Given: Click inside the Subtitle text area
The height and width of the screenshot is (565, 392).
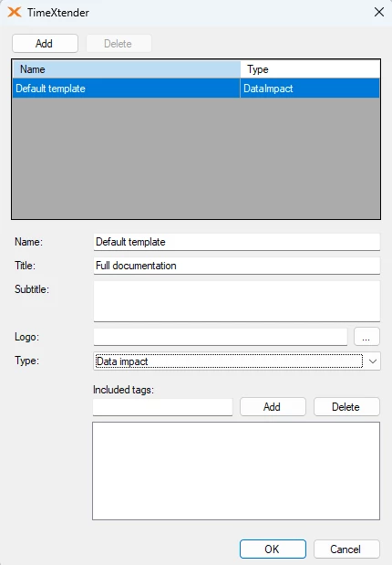Looking at the screenshot, I should [x=236, y=301].
